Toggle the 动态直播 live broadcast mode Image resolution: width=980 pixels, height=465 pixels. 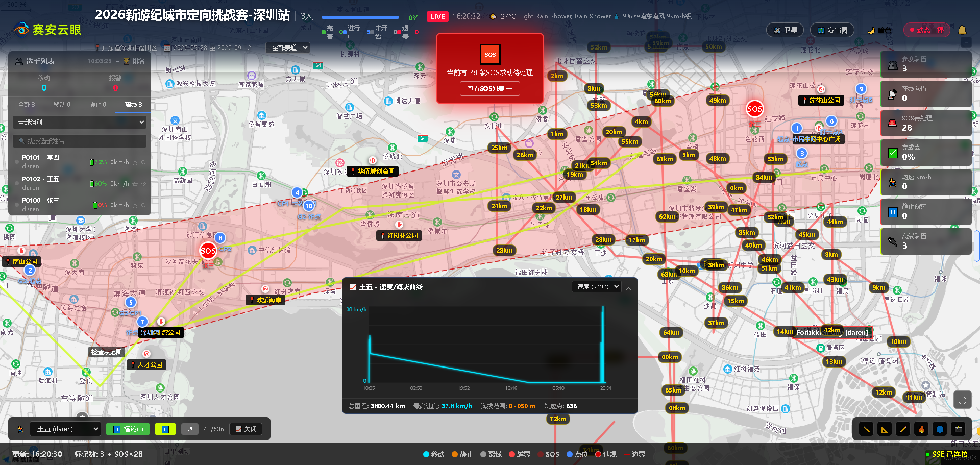926,30
